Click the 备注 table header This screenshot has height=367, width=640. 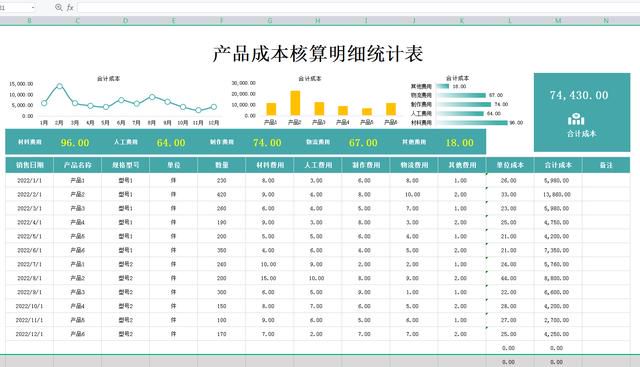[x=606, y=165]
